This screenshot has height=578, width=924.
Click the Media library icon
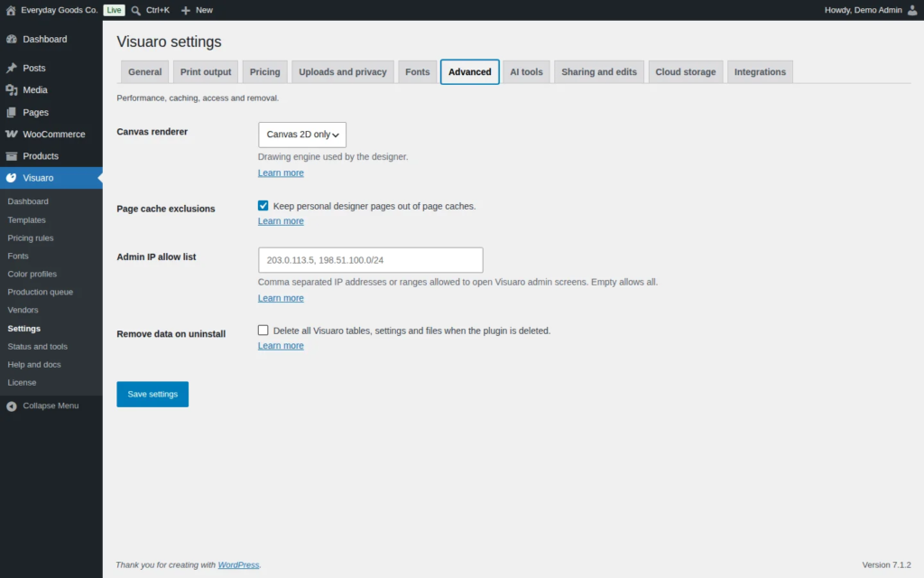[12, 89]
